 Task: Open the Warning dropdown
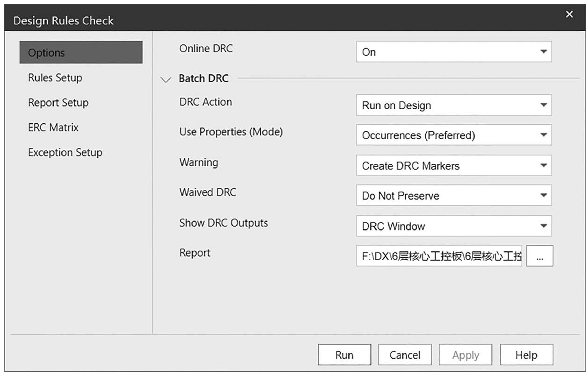coord(454,166)
